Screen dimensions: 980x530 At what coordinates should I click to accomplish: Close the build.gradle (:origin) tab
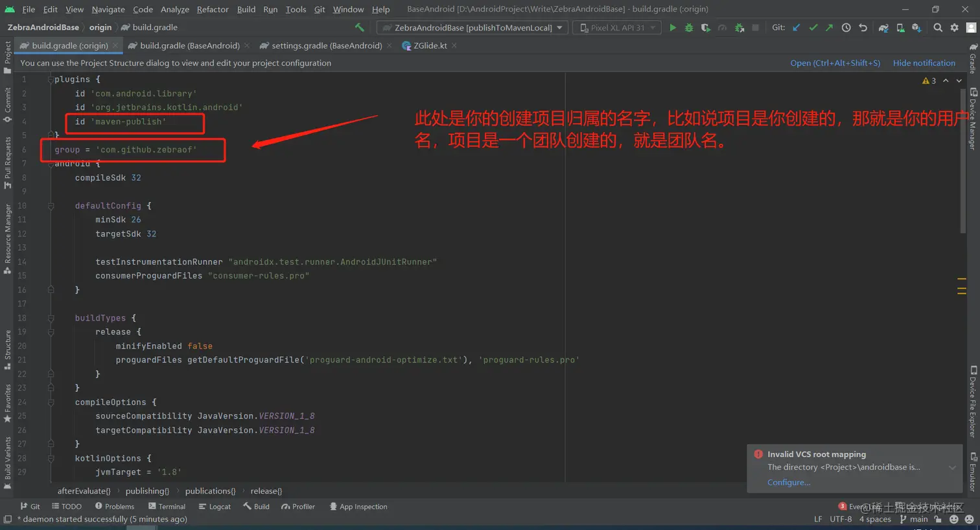pyautogui.click(x=115, y=45)
